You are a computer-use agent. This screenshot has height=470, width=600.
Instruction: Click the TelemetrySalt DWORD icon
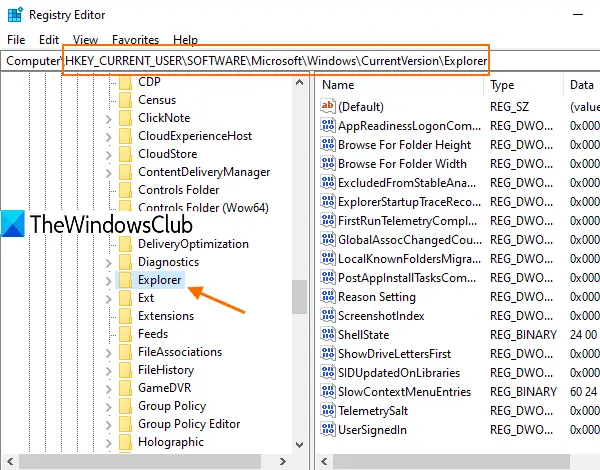click(328, 410)
